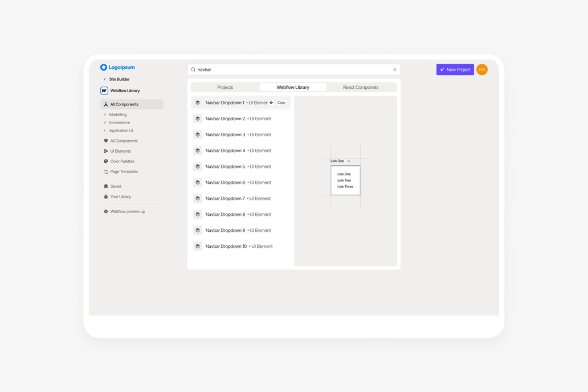The image size is (588, 392).
Task: Select Navbar Dropdown 8 result text
Action: 225,214
